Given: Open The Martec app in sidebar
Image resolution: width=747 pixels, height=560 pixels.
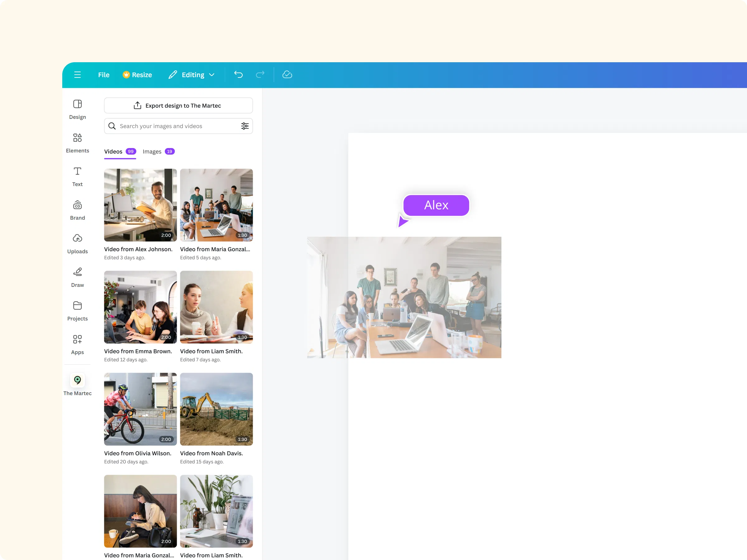Looking at the screenshot, I should pyautogui.click(x=77, y=385).
